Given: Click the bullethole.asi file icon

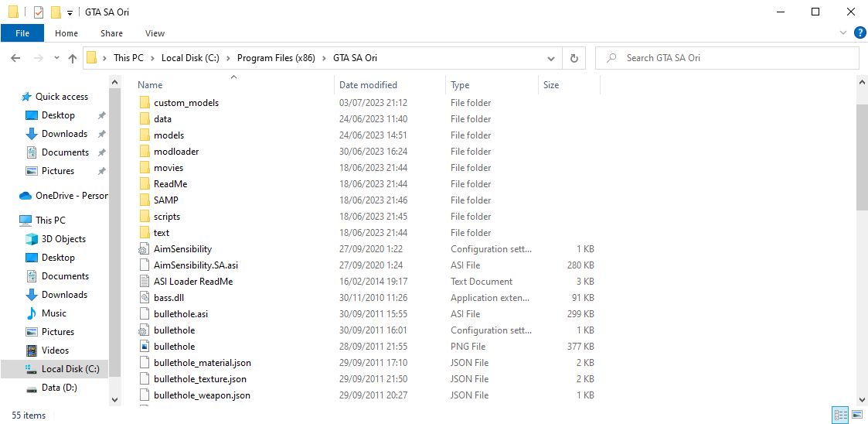Looking at the screenshot, I should pos(145,313).
